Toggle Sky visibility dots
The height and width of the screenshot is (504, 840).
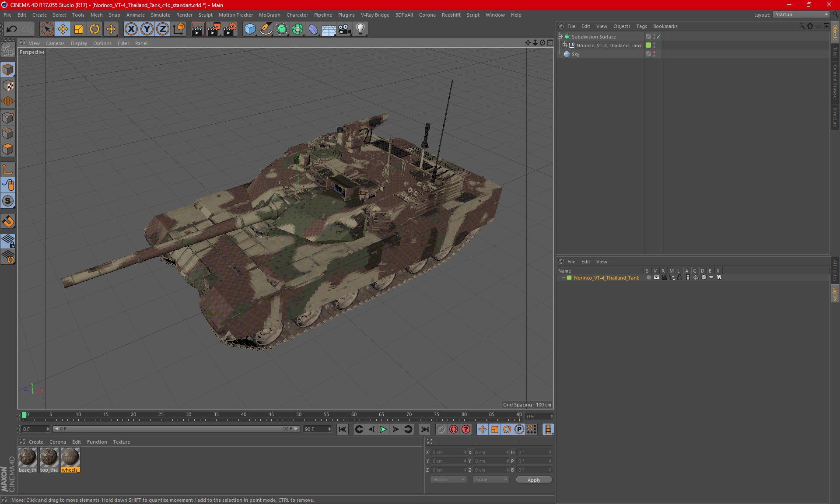click(654, 54)
